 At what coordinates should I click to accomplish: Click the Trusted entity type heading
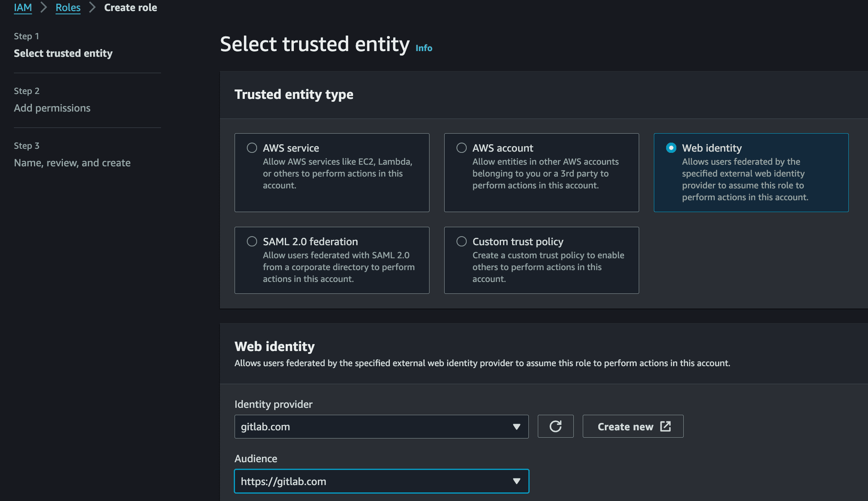tap(294, 94)
